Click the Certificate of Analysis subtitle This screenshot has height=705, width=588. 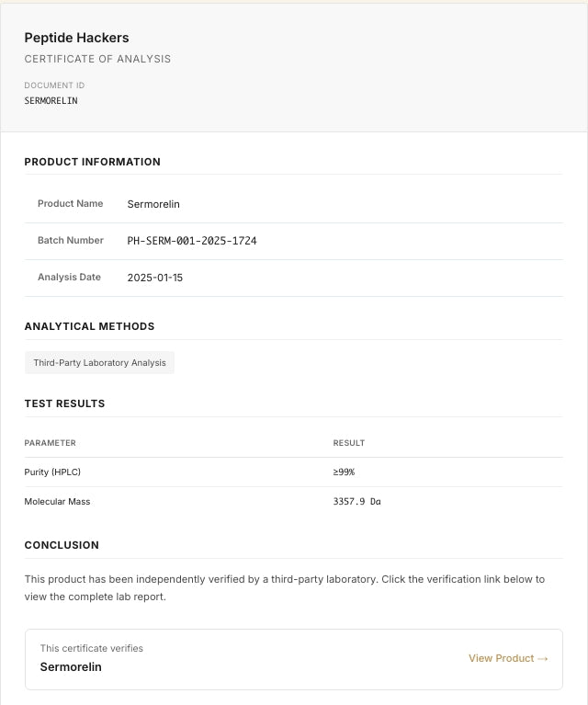click(97, 59)
